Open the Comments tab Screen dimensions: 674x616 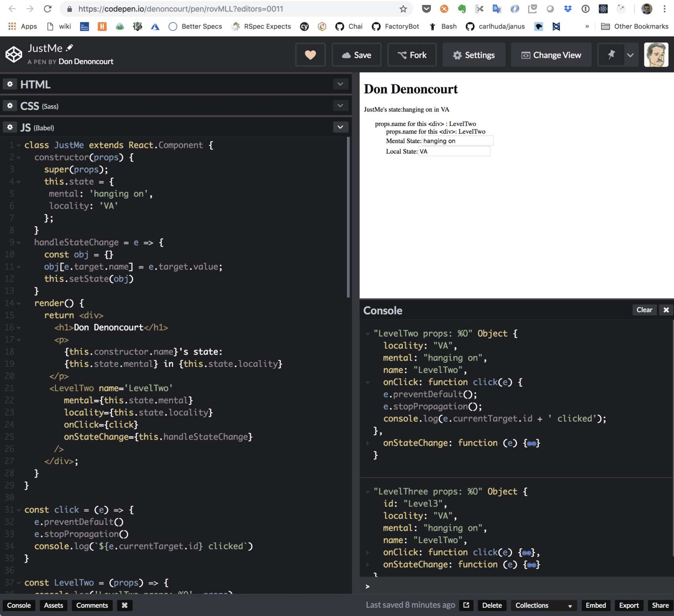pos(92,605)
